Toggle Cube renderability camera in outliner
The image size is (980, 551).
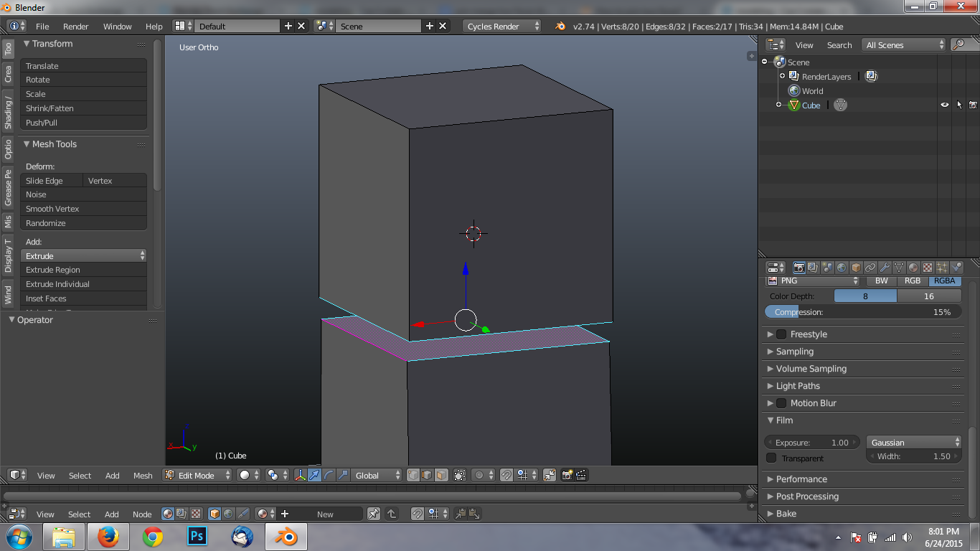[x=973, y=105]
